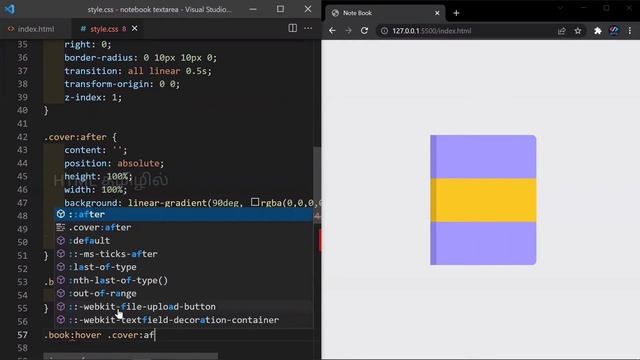Open the browser Extensions puzzle icon
This screenshot has height=360, width=640.
pos(598,31)
